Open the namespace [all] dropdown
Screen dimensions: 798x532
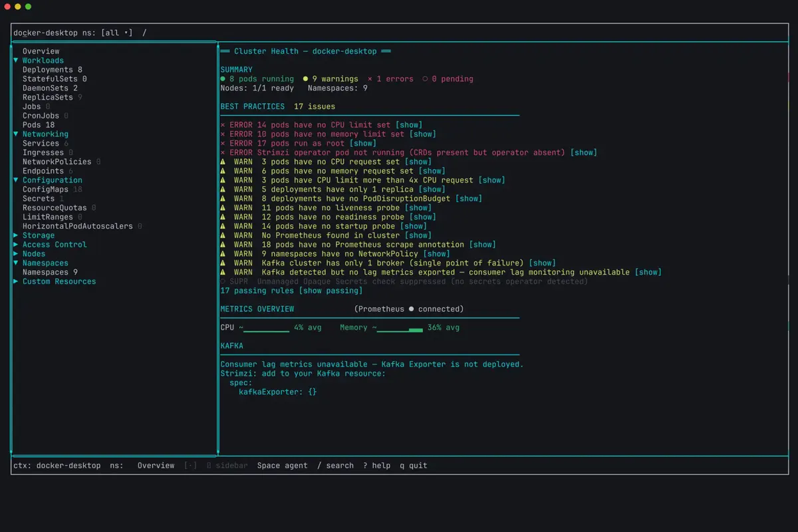pos(117,33)
